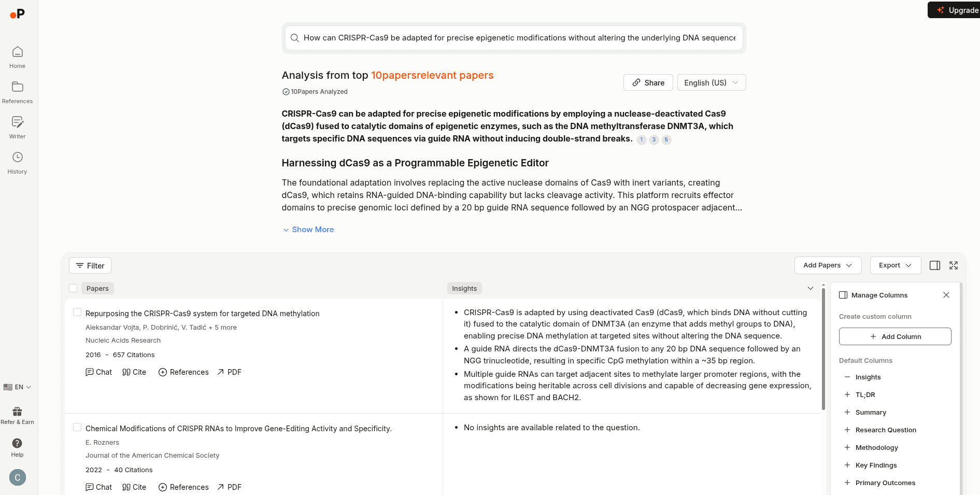This screenshot has height=495, width=980.
Task: Open the English (US) language dropdown
Action: [x=711, y=83]
